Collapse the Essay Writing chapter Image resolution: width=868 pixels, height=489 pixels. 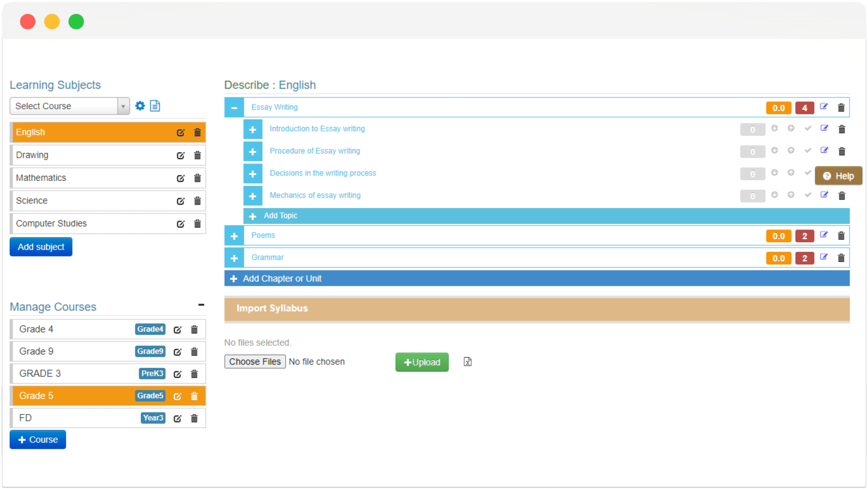234,108
